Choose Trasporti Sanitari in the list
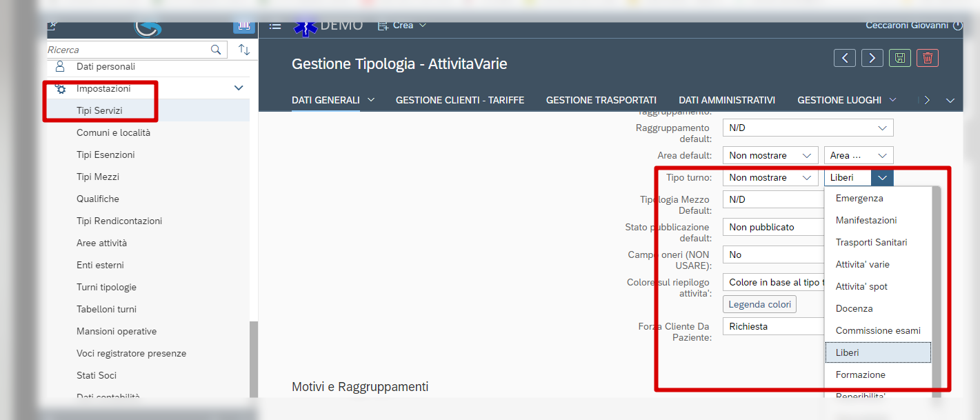Image resolution: width=980 pixels, height=420 pixels. pos(871,242)
